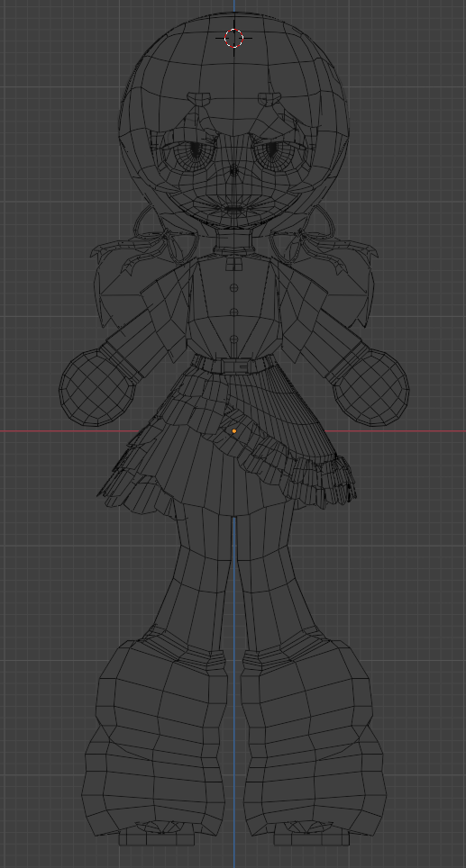Click the belt buckle on the character's waist
Screen dimensions: 466x868
click(x=235, y=366)
